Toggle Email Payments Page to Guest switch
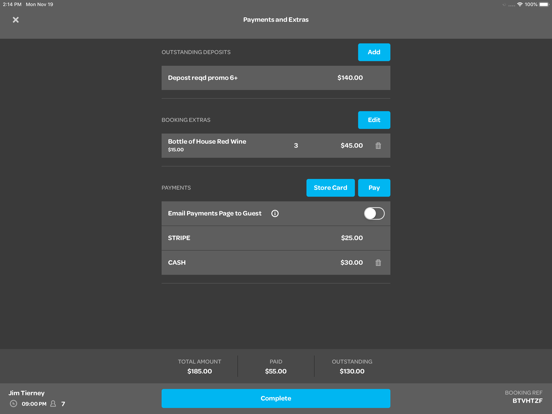This screenshot has height=414, width=552. [374, 213]
